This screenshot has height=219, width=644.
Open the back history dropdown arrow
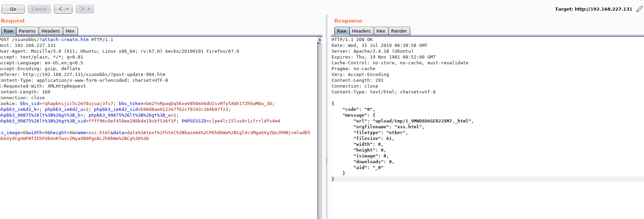(x=68, y=9)
